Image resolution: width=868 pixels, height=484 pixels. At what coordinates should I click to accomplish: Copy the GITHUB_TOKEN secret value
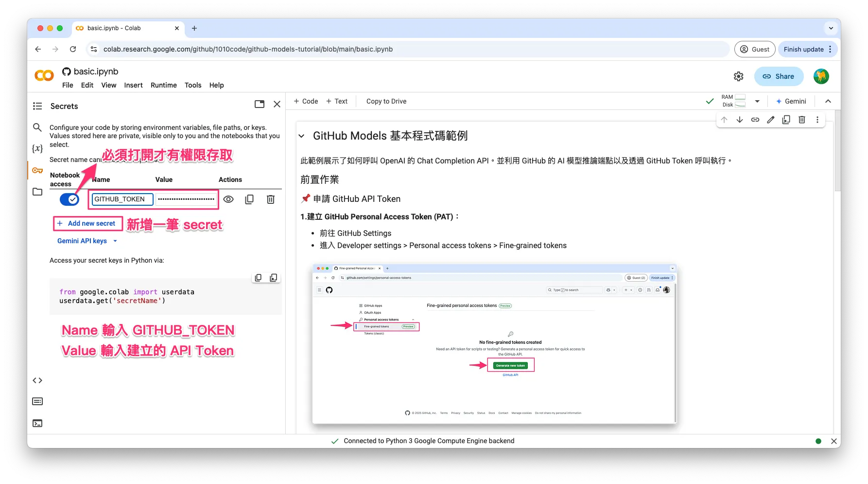pos(249,199)
